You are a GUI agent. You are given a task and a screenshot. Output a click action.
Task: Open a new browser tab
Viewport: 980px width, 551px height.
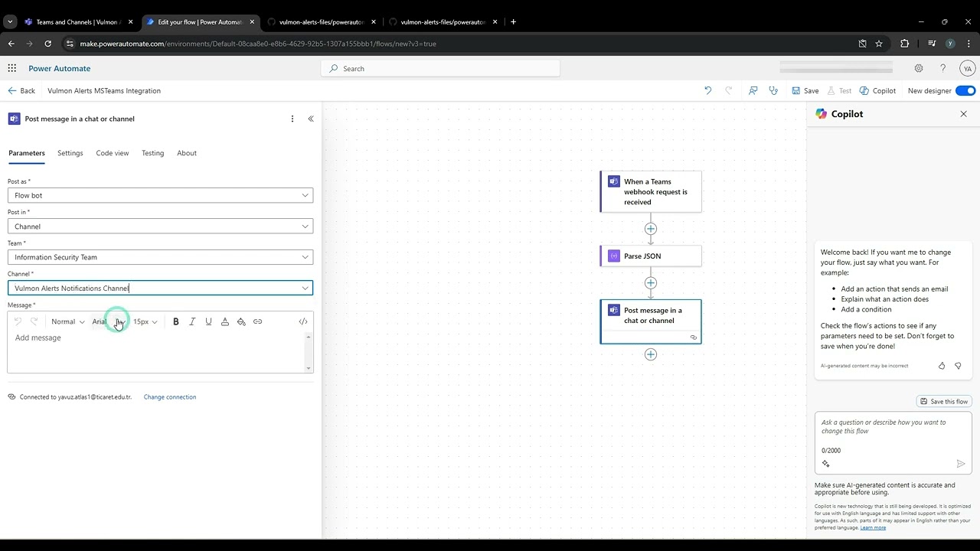(x=513, y=22)
